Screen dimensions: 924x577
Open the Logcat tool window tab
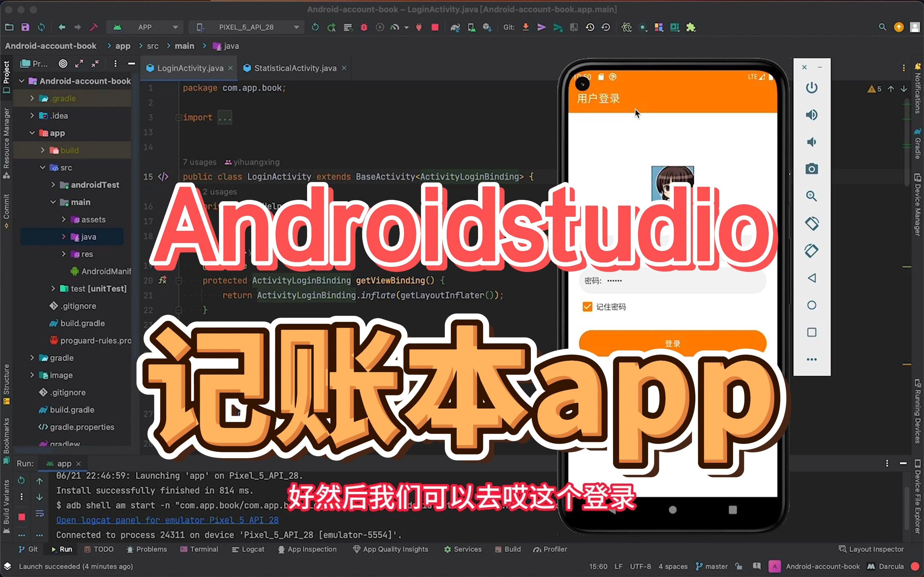coord(248,549)
